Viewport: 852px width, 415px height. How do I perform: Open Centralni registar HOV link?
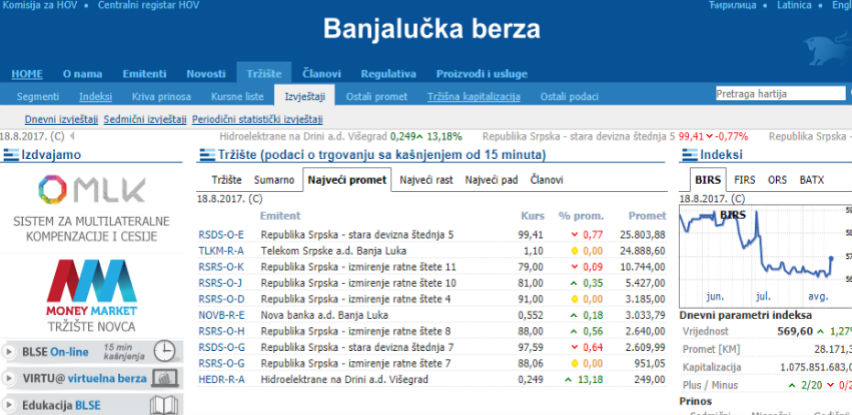(148, 5)
